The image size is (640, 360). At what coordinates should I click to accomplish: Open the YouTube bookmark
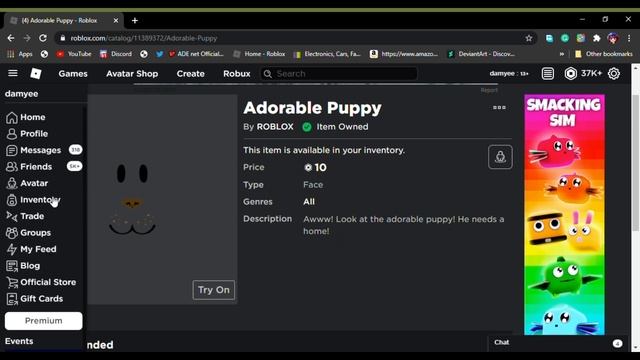pyautogui.click(x=74, y=54)
